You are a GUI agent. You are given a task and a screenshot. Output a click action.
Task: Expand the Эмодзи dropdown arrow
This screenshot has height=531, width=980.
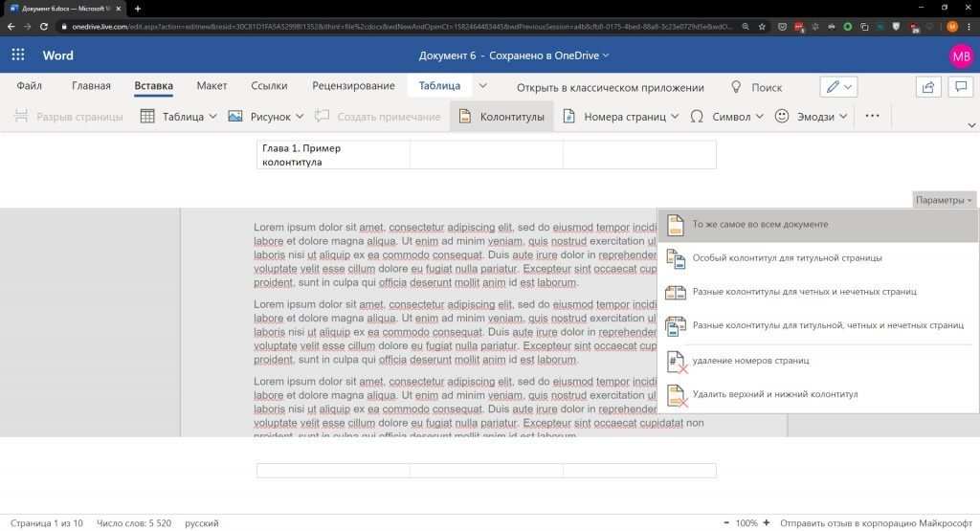(x=842, y=116)
